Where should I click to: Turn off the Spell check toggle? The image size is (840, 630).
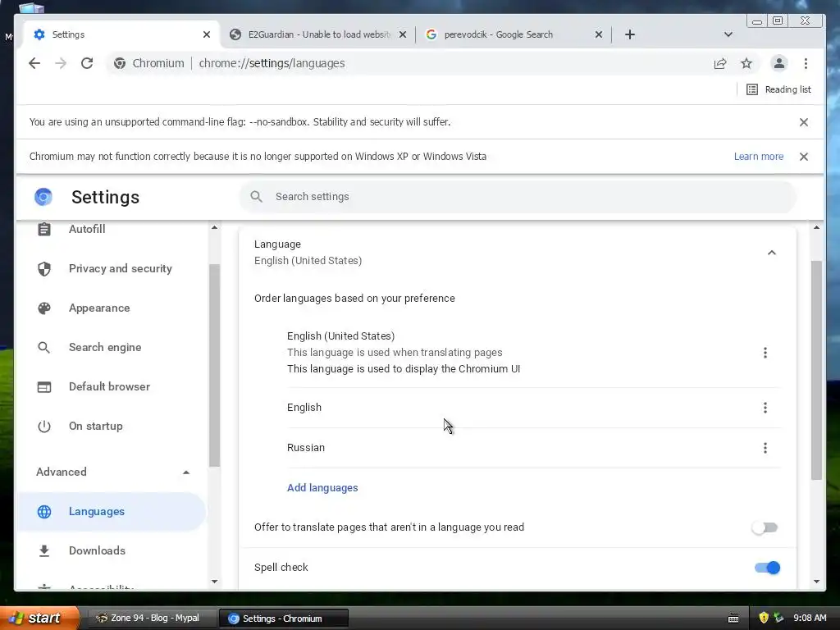(767, 568)
